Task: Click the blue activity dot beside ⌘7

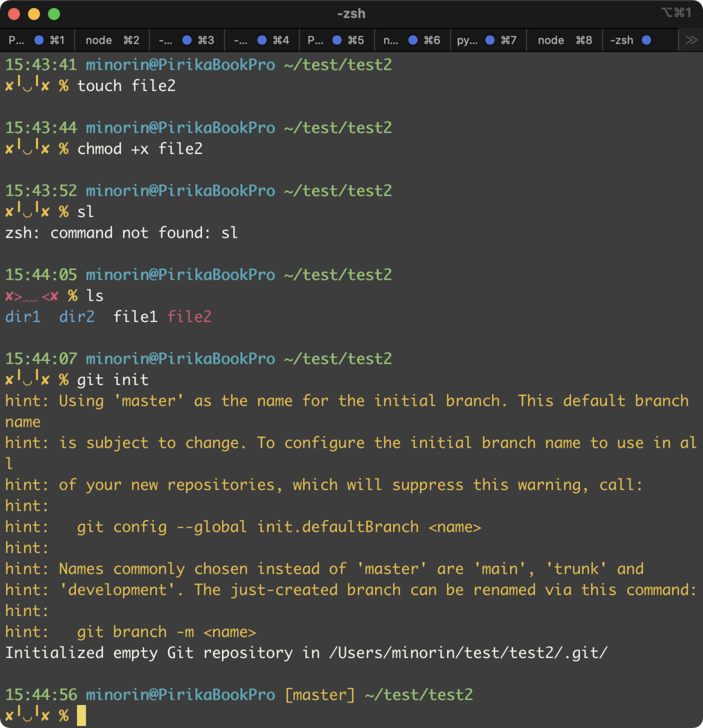Action: [x=490, y=40]
